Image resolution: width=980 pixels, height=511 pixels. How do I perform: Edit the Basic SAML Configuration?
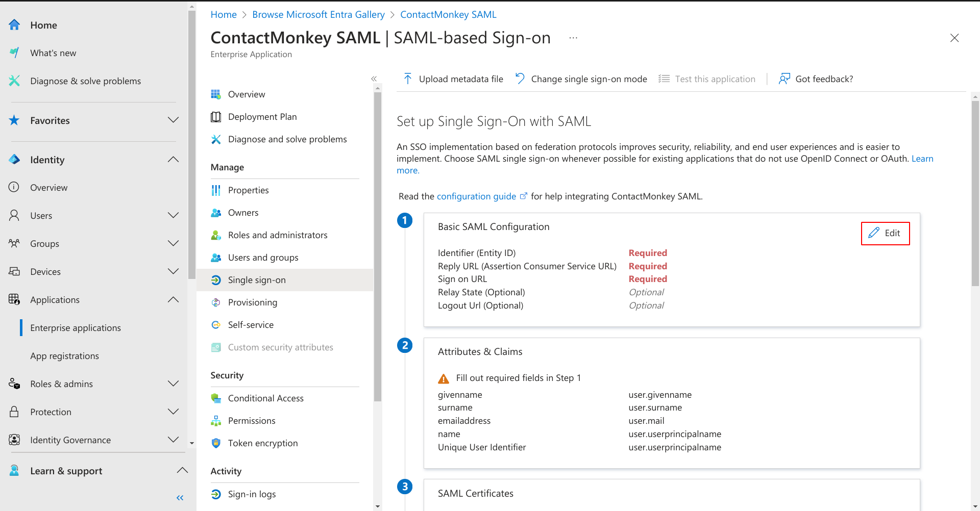[x=885, y=233]
